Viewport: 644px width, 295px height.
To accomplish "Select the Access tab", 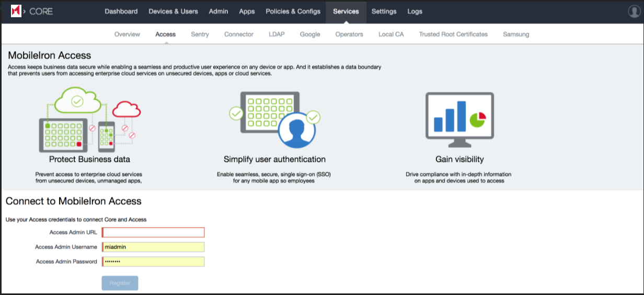I will (x=166, y=34).
